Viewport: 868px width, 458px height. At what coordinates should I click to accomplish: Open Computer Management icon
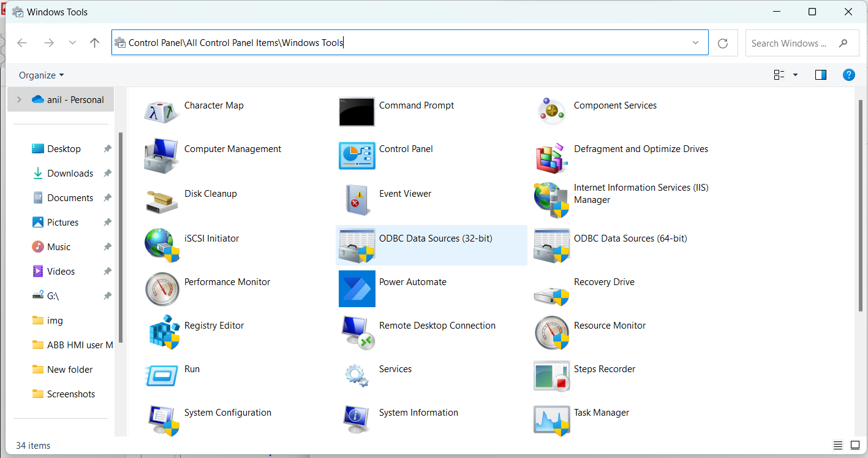[162, 156]
